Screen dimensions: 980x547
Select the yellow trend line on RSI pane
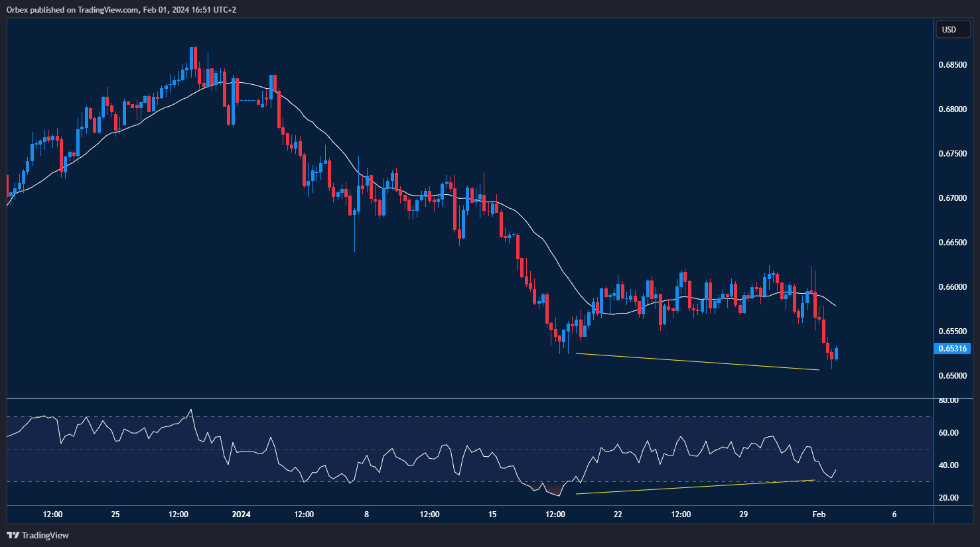[695, 487]
